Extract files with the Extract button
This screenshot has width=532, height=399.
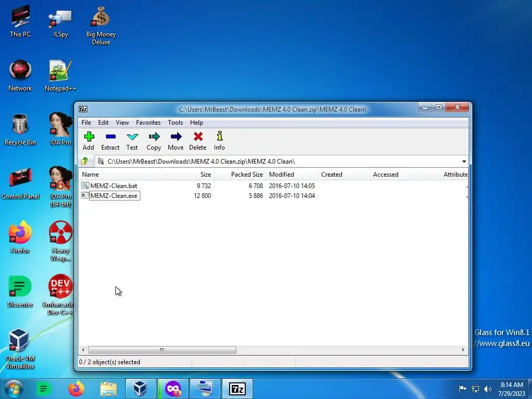pyautogui.click(x=110, y=141)
